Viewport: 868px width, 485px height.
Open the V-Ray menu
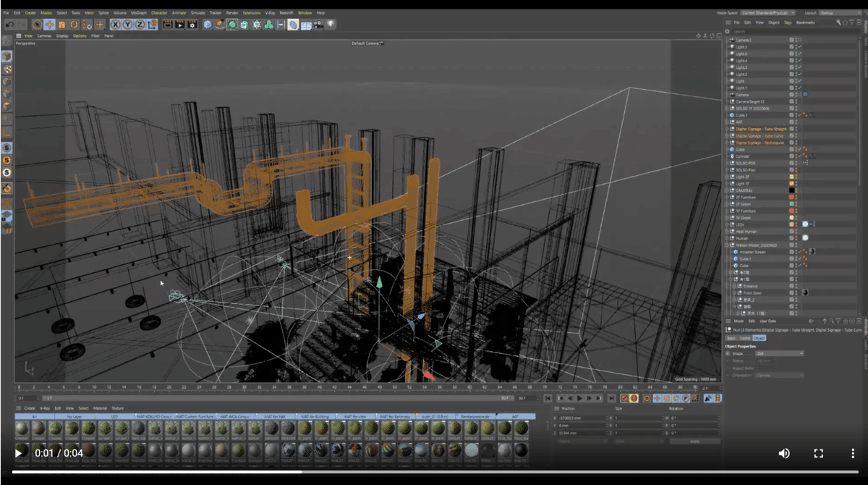[270, 13]
